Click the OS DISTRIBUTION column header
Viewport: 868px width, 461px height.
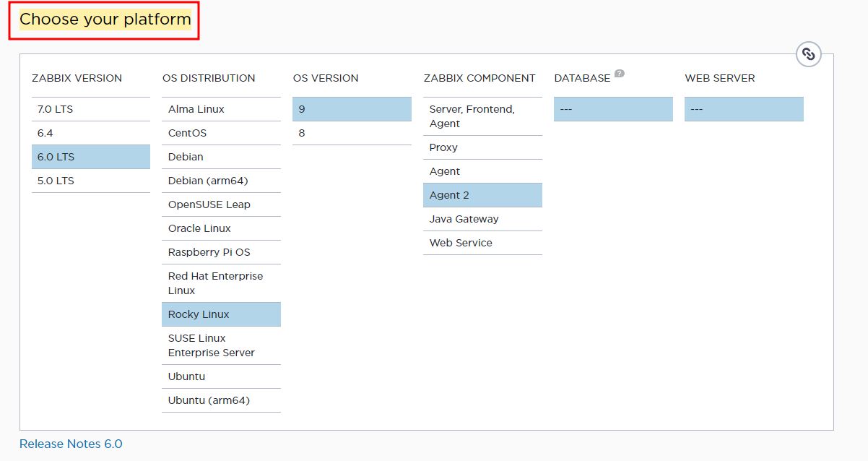(x=209, y=78)
